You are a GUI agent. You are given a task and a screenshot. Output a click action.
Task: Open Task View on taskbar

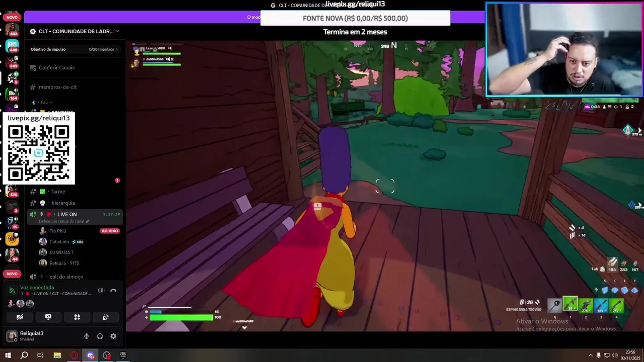click(40, 355)
